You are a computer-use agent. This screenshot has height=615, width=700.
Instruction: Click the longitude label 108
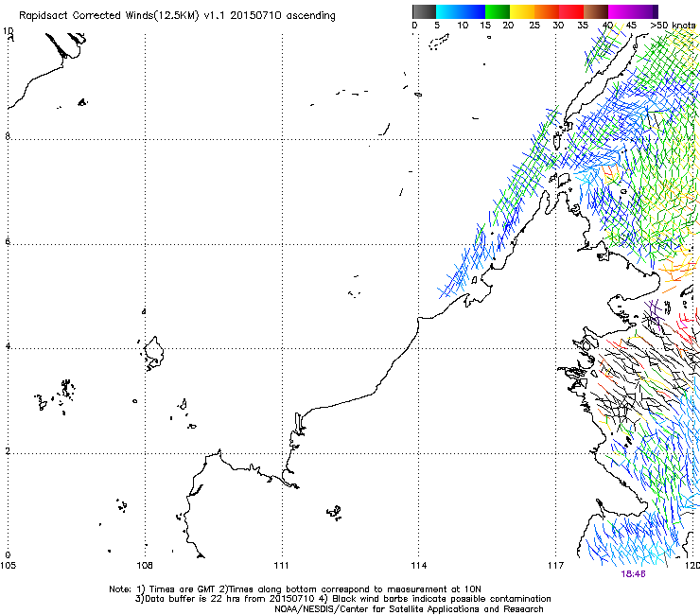tap(144, 566)
